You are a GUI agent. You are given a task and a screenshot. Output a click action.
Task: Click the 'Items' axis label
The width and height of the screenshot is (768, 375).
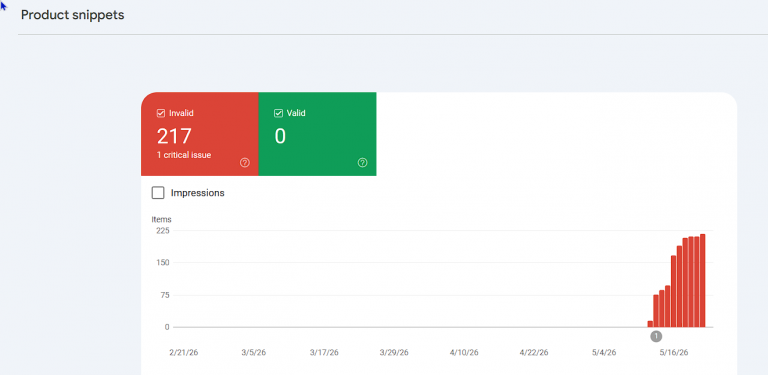click(162, 220)
